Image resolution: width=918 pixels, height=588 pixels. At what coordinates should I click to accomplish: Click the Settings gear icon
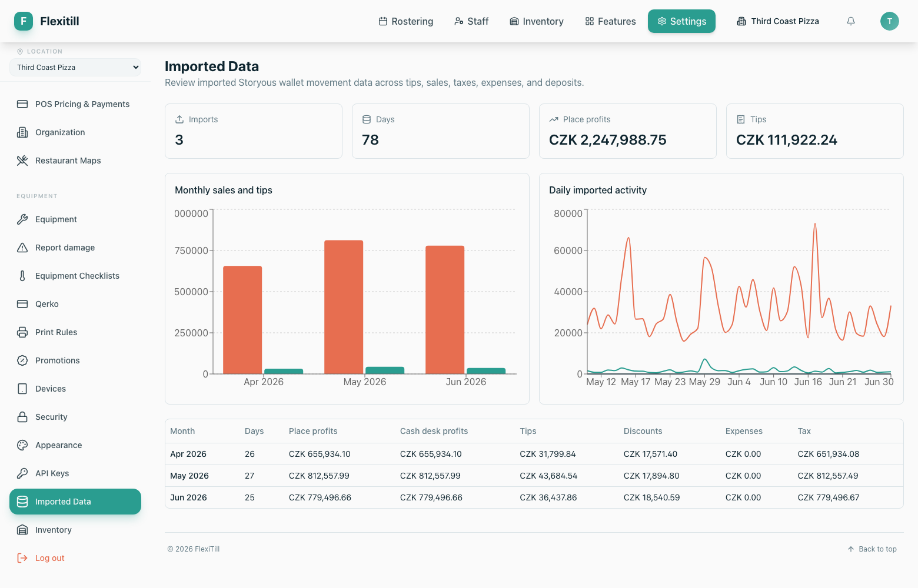point(662,21)
